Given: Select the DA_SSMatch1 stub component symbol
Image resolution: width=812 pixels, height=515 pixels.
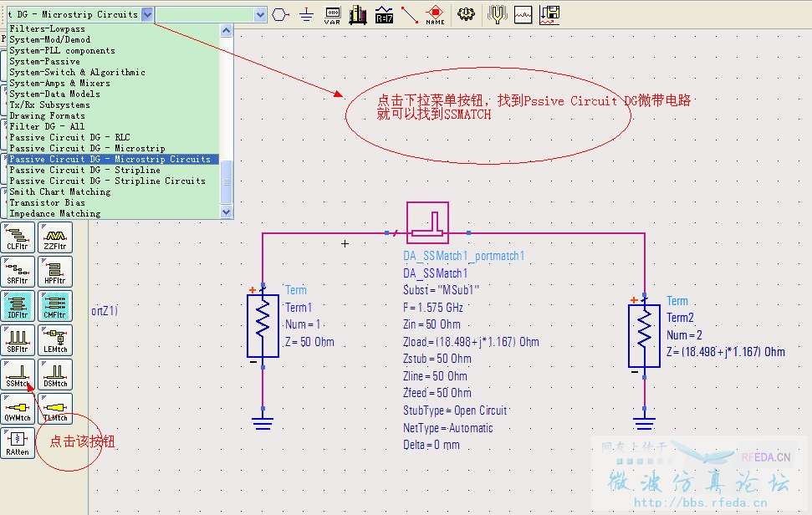Looking at the screenshot, I should (x=428, y=223).
